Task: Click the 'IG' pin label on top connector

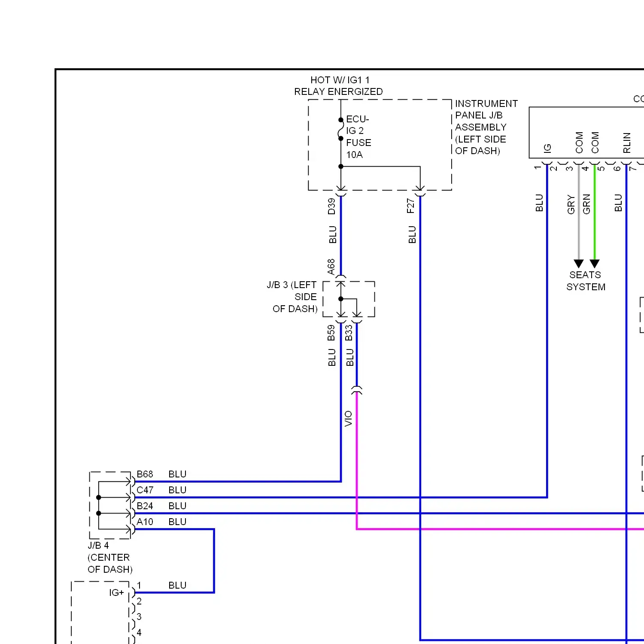Action: click(547, 149)
